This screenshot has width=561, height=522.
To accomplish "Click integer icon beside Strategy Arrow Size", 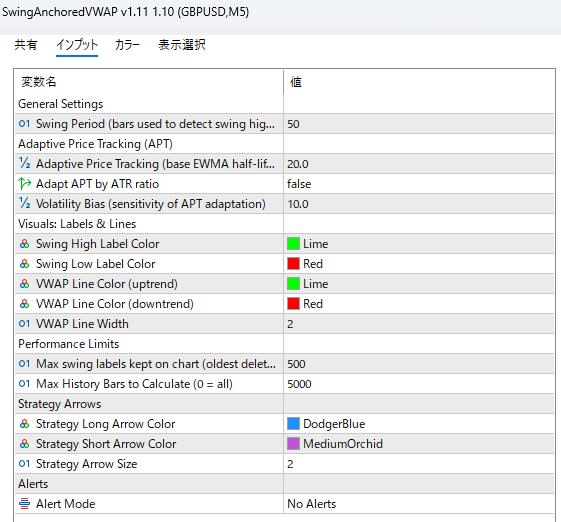I will (24, 464).
